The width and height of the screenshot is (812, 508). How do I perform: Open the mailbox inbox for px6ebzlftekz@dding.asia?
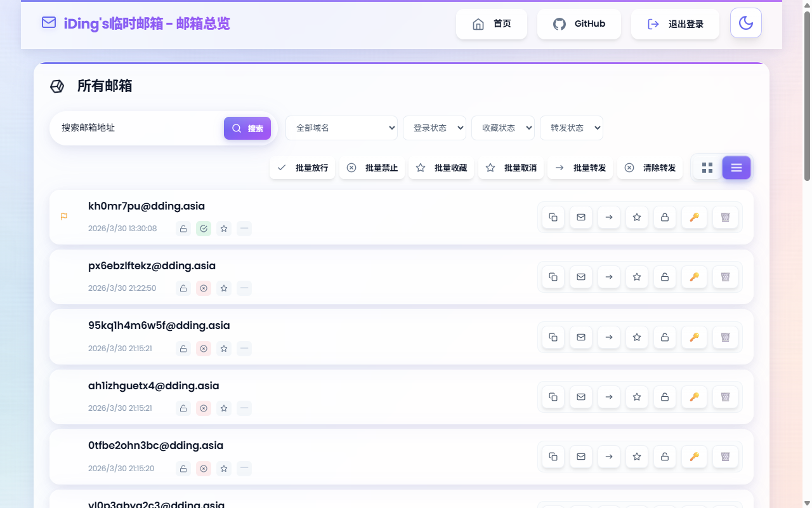point(580,277)
